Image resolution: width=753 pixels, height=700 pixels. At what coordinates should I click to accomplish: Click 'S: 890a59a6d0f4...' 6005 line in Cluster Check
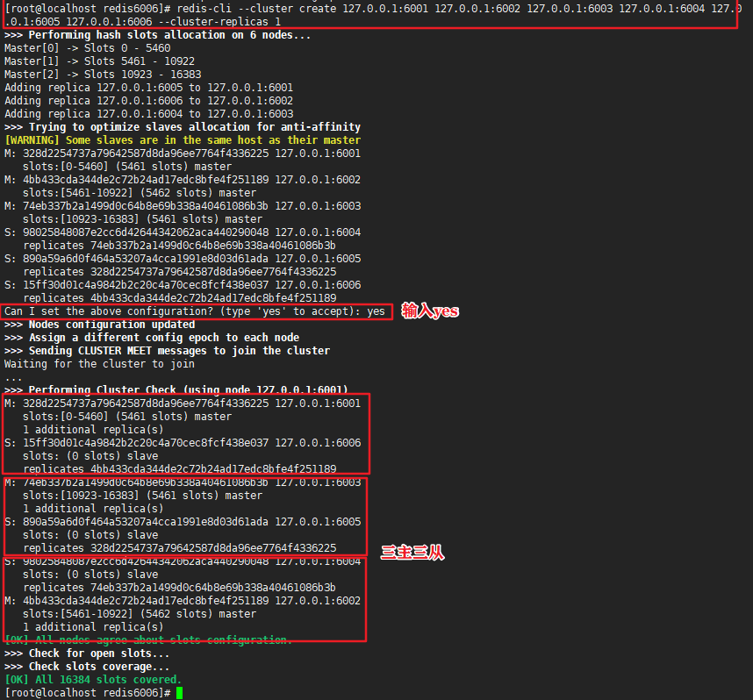click(x=183, y=522)
